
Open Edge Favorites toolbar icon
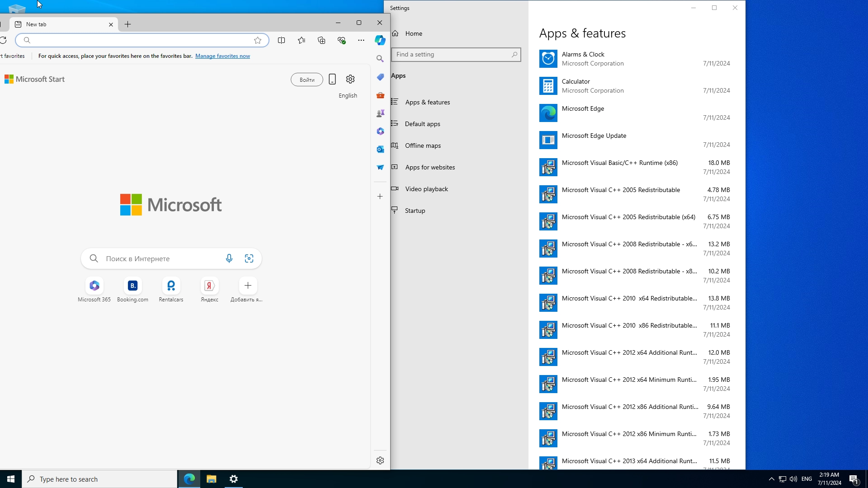click(x=302, y=40)
